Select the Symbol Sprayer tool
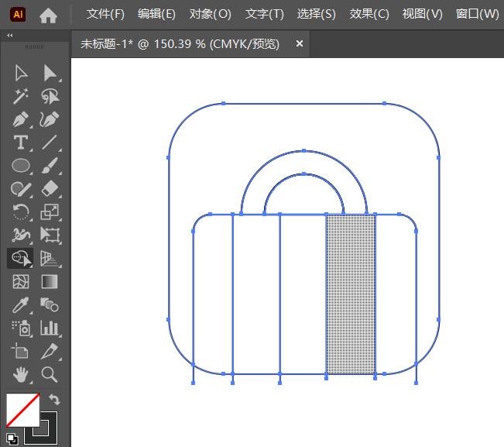Image resolution: width=504 pixels, height=447 pixels. pyautogui.click(x=21, y=328)
